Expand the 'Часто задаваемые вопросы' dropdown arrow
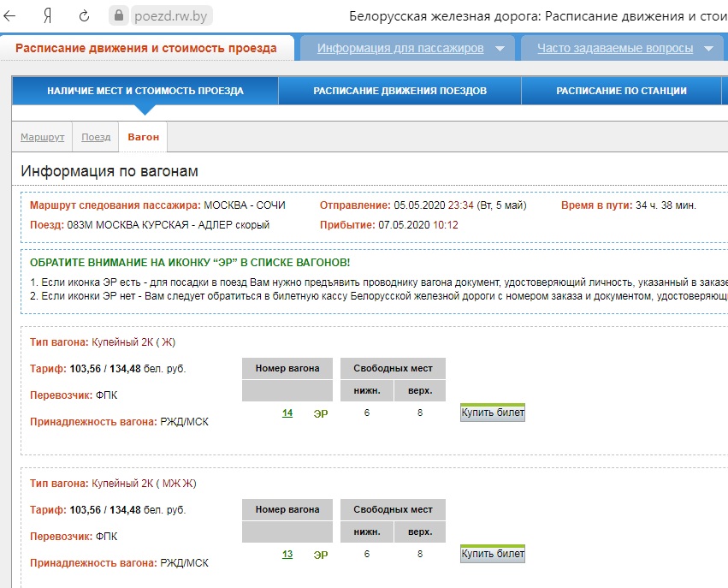 point(708,49)
